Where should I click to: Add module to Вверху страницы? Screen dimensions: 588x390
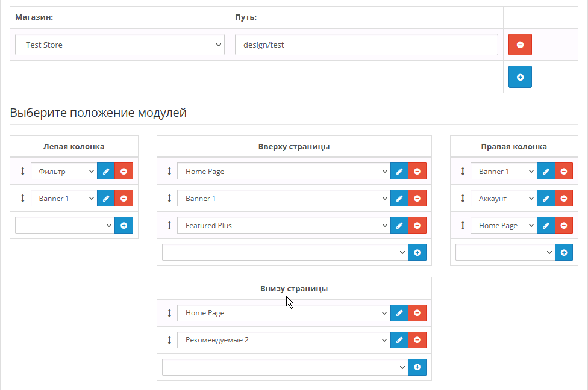[x=417, y=253]
